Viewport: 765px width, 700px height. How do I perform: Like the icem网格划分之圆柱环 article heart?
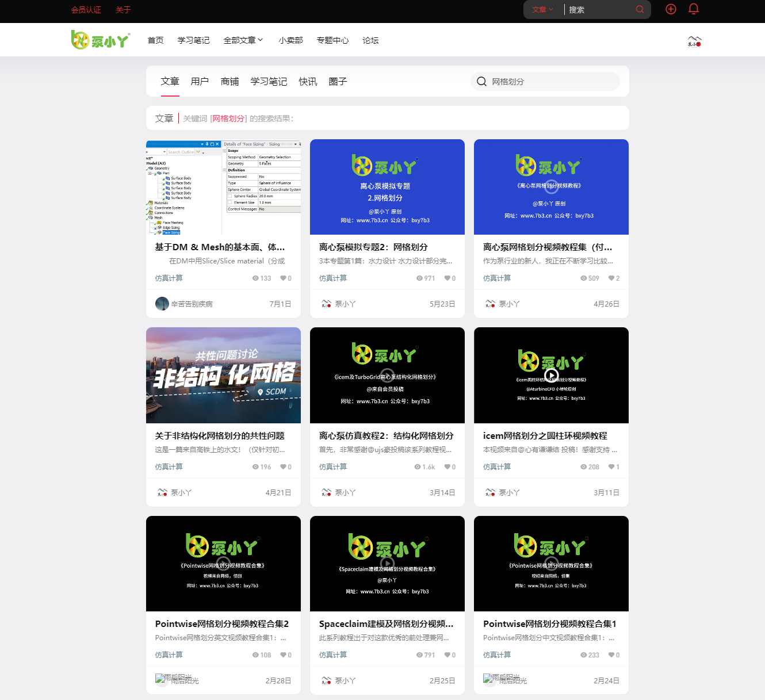[611, 467]
